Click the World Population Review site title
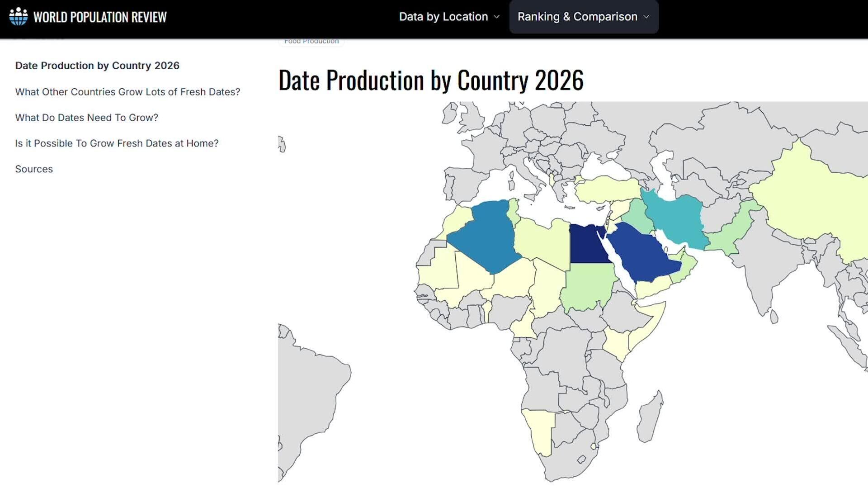Image resolution: width=868 pixels, height=488 pixels. pyautogui.click(x=100, y=17)
